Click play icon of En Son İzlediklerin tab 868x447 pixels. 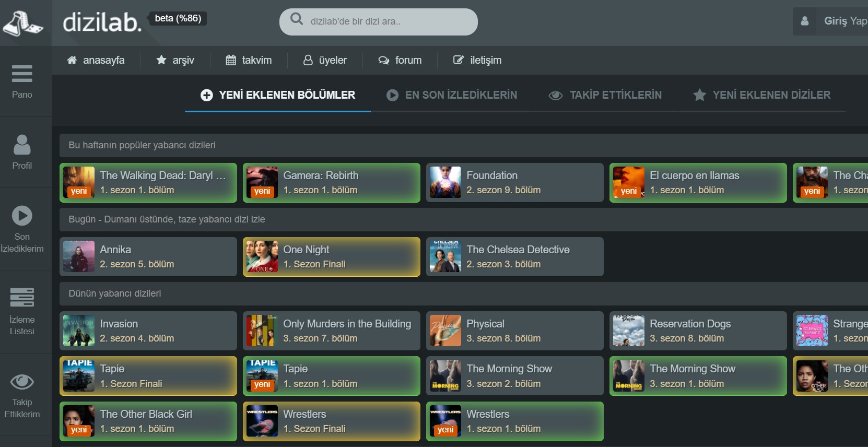click(392, 95)
